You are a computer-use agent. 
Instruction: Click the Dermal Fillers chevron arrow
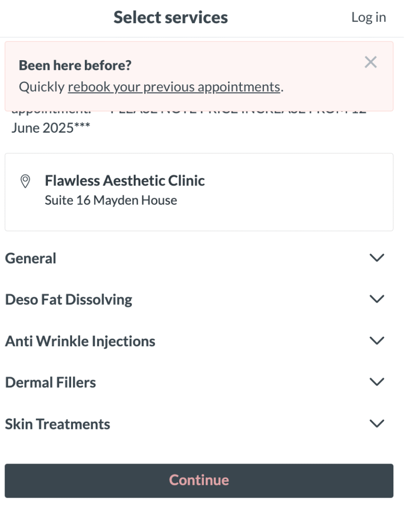tap(377, 382)
